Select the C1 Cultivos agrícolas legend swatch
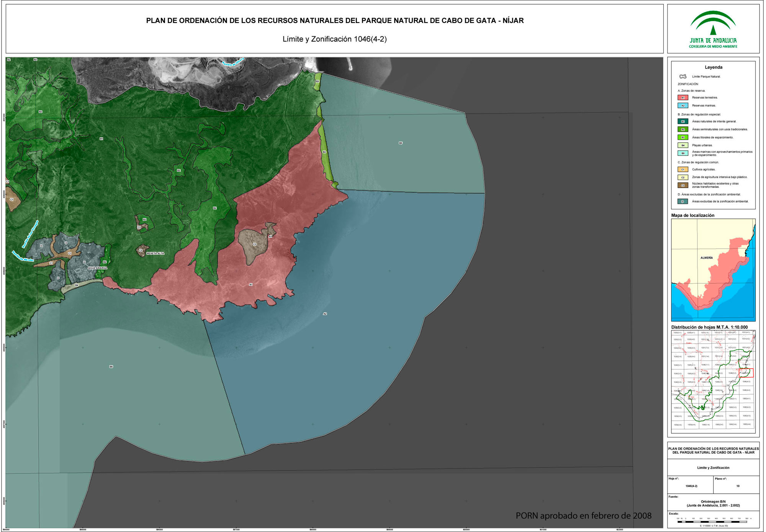The image size is (766, 532). [x=683, y=169]
